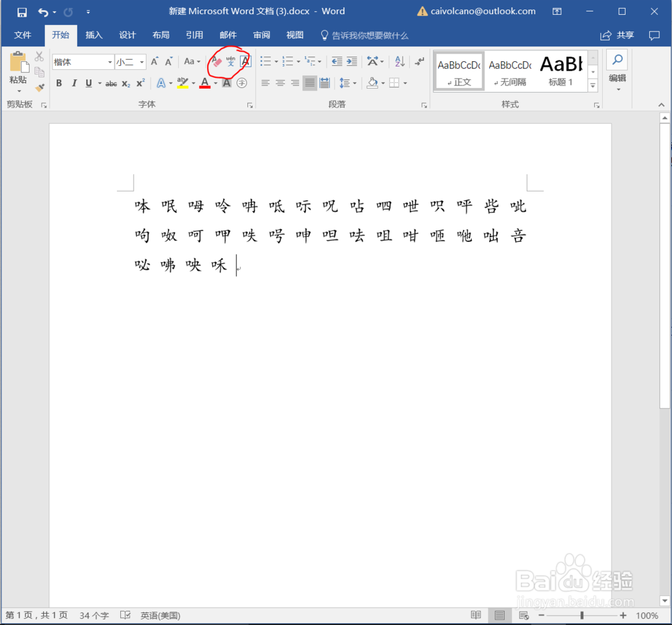672x625 pixels.
Task: Center the paragraph text
Action: 280,83
